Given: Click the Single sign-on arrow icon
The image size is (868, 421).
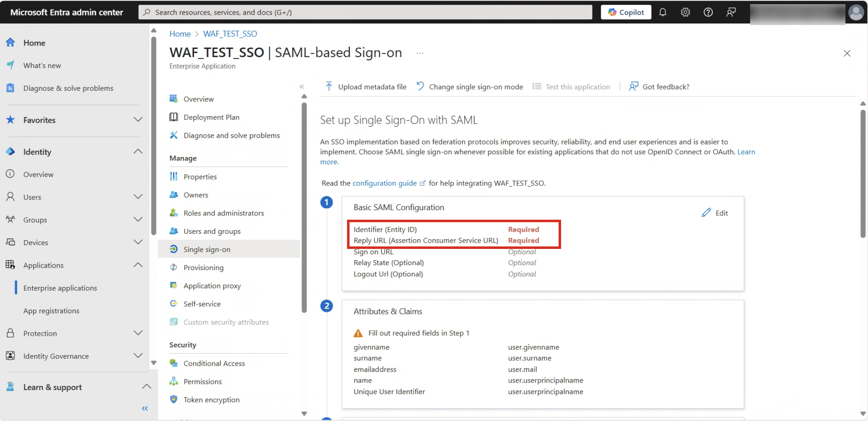Looking at the screenshot, I should 174,249.
